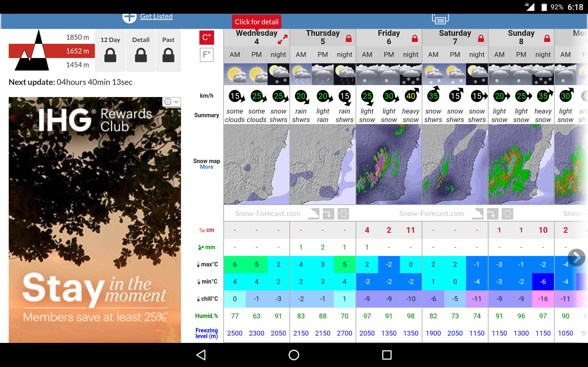Viewport: 588px width, 367px height.
Task: Open the More snow map link
Action: 206,167
